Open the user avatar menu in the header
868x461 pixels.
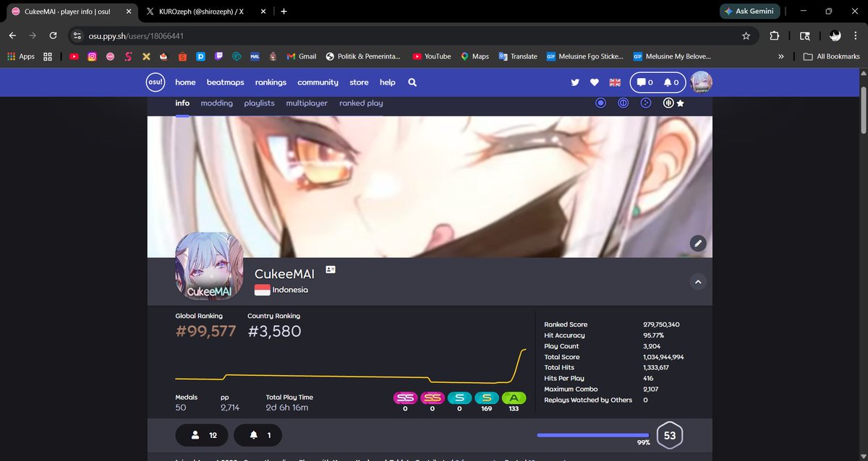702,82
